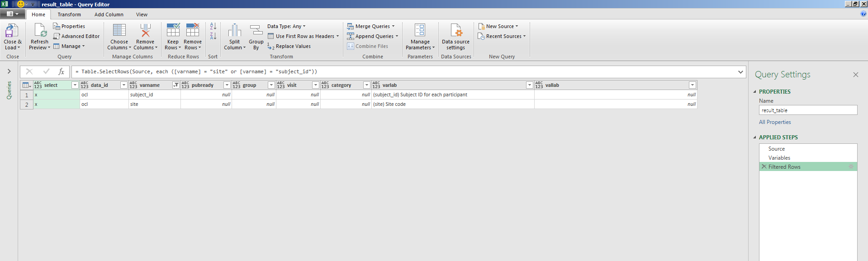Expand the Queries side pane
This screenshot has height=261, width=868.
pyautogui.click(x=9, y=71)
